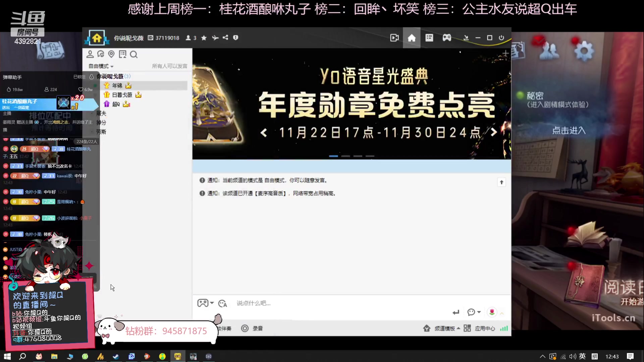The image size is (644, 362).
Task: Click the collapse-to-tray arrow icon
Action: pos(466,38)
